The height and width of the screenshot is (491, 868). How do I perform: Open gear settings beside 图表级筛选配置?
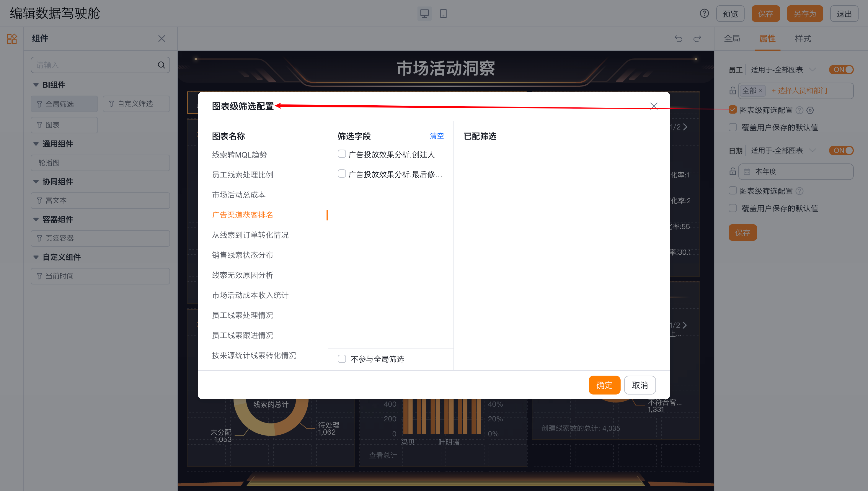810,110
